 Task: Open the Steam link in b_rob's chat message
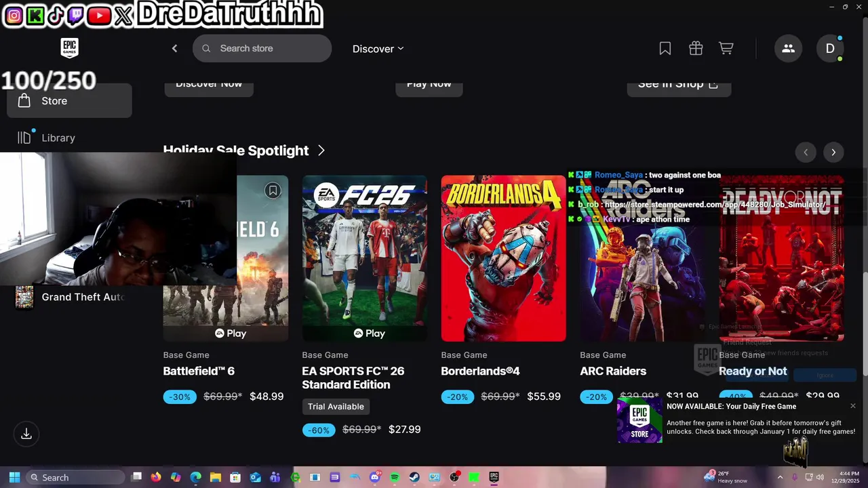click(x=713, y=205)
